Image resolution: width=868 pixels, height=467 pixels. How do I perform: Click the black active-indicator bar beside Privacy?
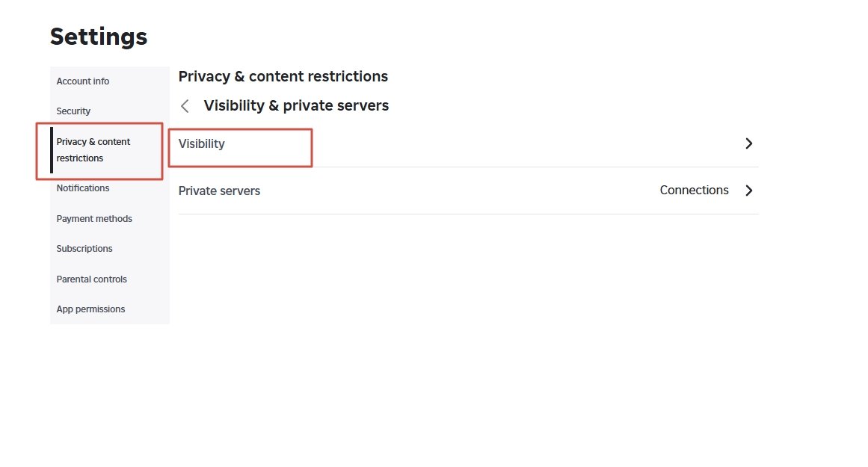[52, 150]
